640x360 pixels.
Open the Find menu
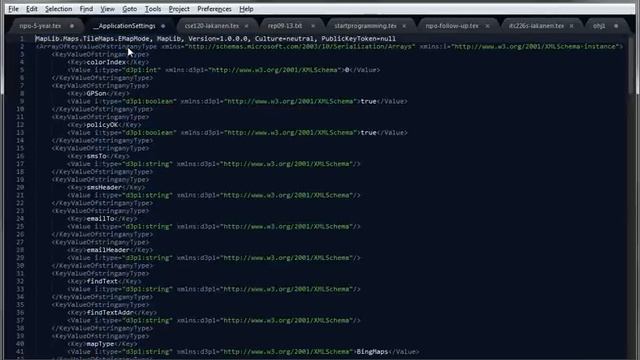click(x=86, y=9)
